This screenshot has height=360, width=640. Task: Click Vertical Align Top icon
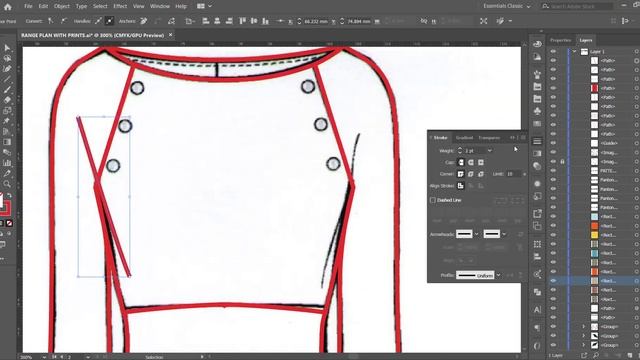242,21
